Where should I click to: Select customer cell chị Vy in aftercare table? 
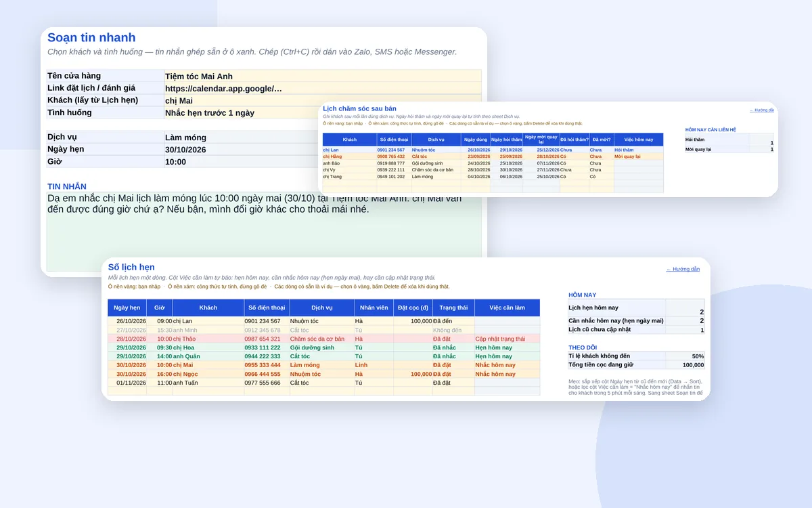pyautogui.click(x=349, y=170)
